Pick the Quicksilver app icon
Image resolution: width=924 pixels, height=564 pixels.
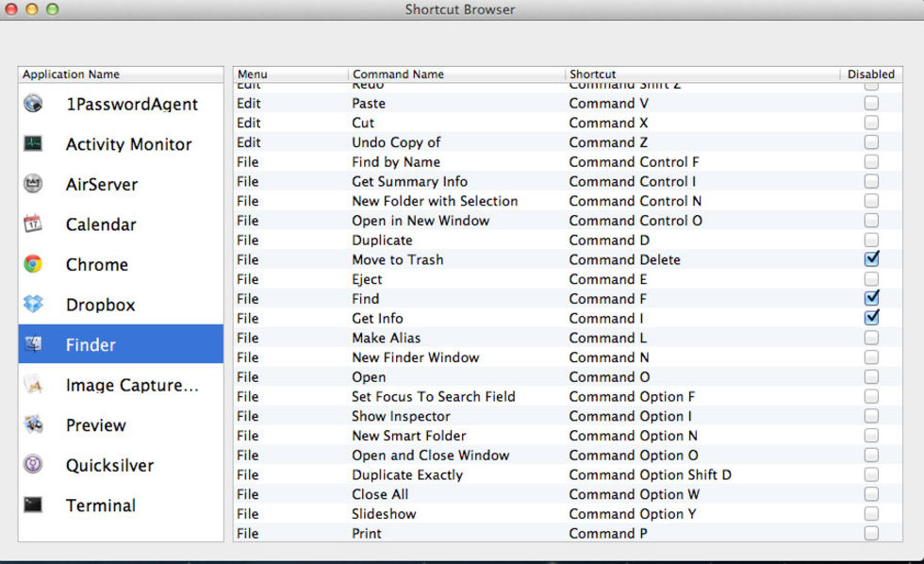34,465
